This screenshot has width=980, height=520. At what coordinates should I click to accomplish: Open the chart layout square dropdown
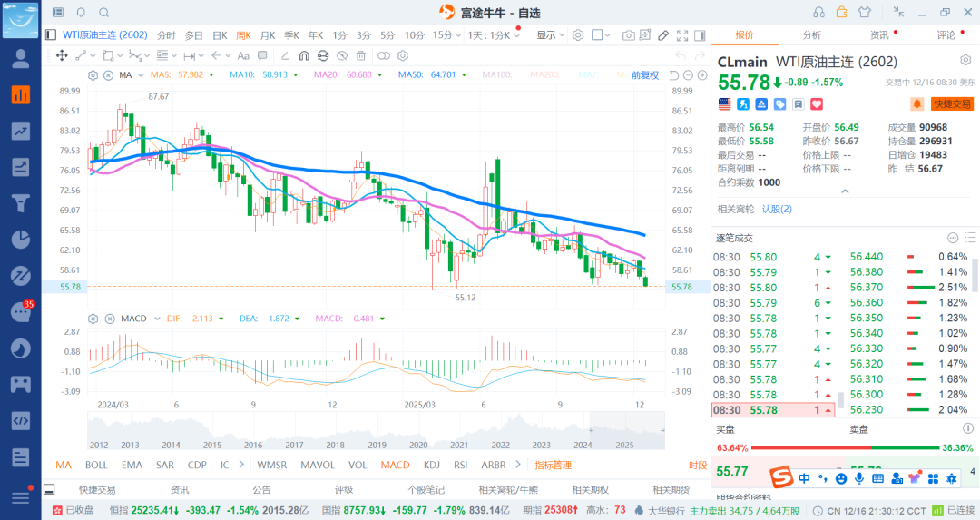click(600, 35)
